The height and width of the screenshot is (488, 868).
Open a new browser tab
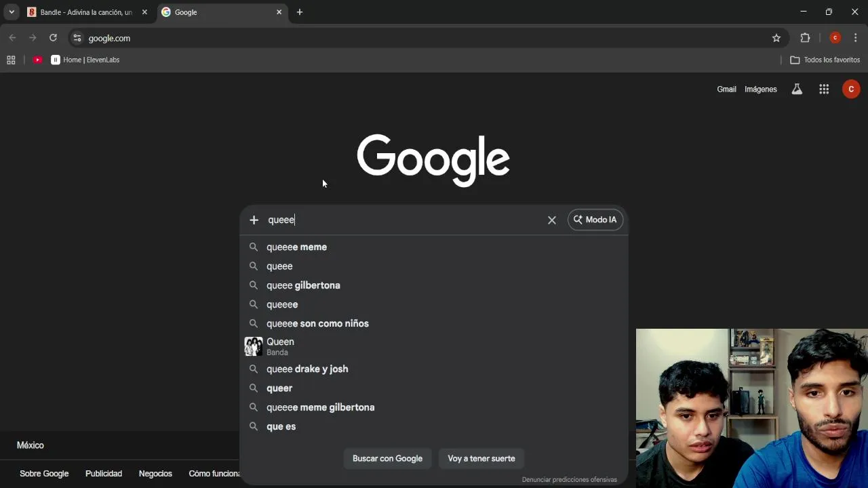point(300,12)
